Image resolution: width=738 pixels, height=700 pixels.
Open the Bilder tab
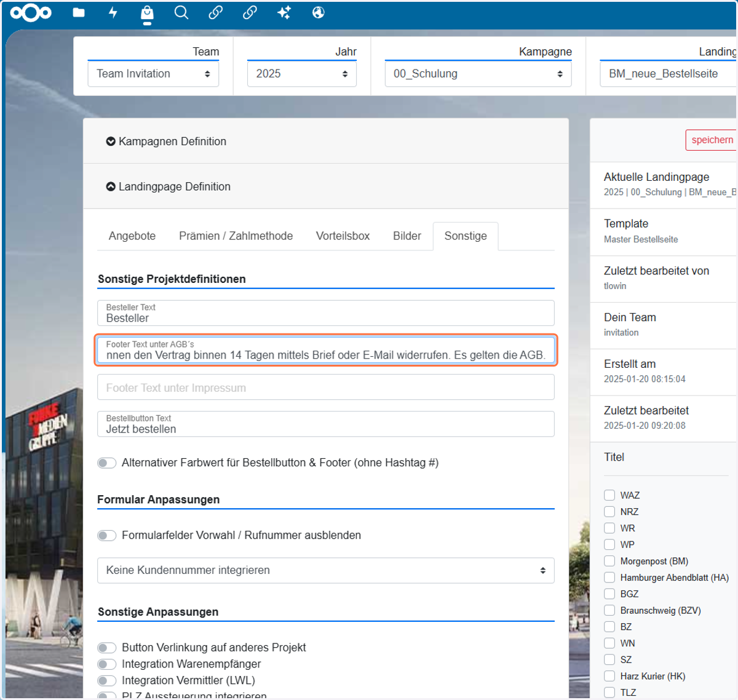[407, 236]
